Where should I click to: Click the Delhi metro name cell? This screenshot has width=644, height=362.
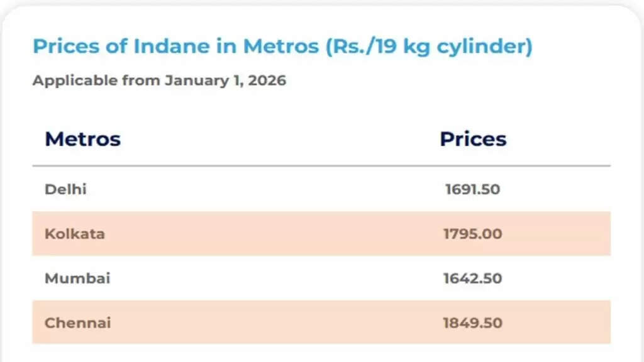[x=65, y=189]
